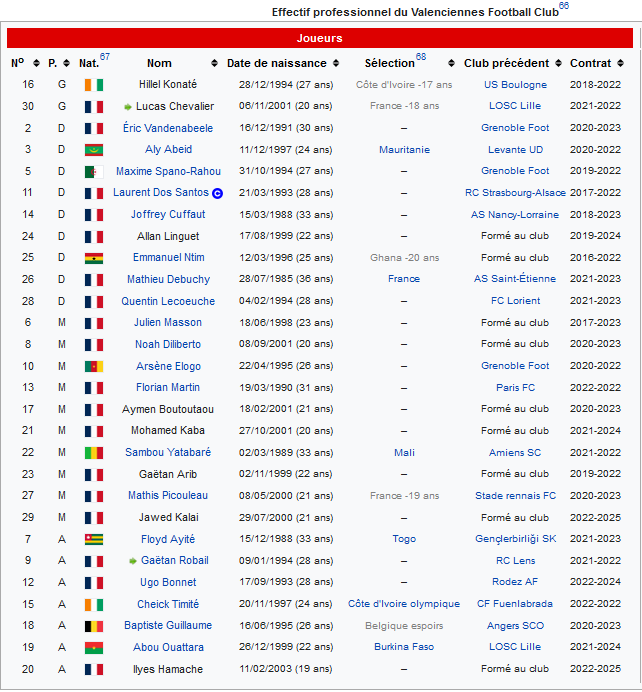Click Togo flag in Floyd Ayité row
This screenshot has height=692, width=642.
(x=94, y=539)
